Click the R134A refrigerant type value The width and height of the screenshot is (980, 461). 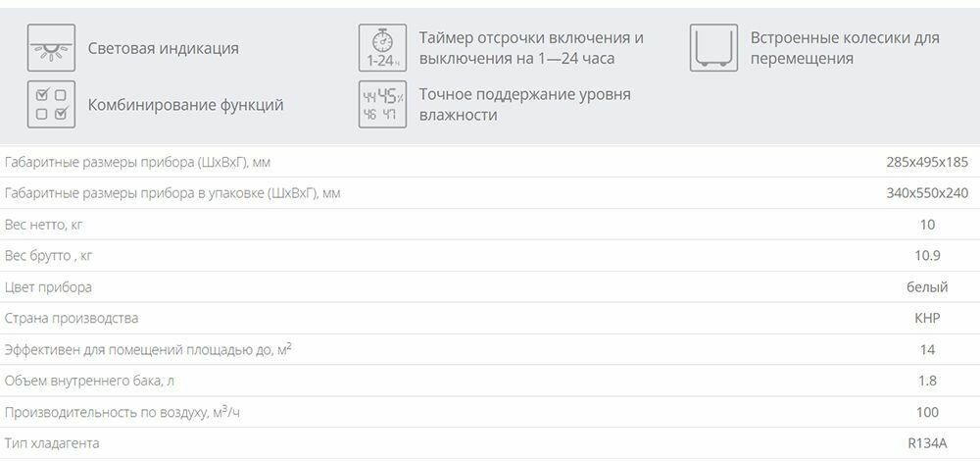928,443
